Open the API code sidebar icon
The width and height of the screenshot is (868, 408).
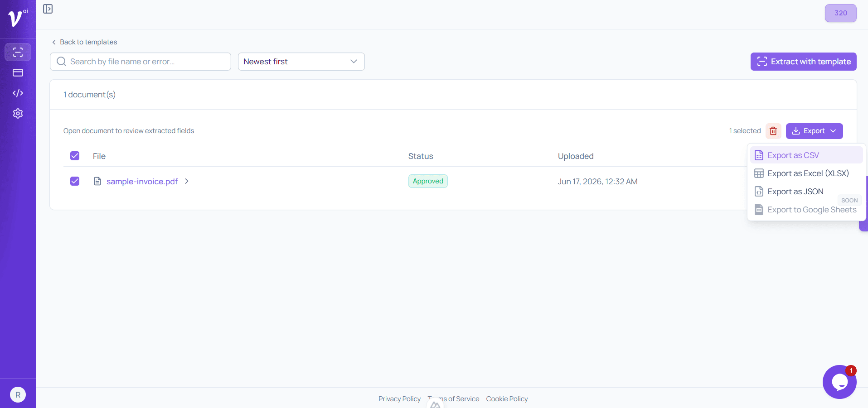point(18,93)
